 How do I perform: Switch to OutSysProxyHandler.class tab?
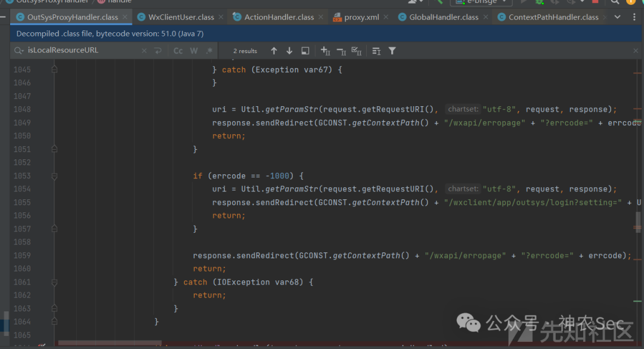(72, 17)
